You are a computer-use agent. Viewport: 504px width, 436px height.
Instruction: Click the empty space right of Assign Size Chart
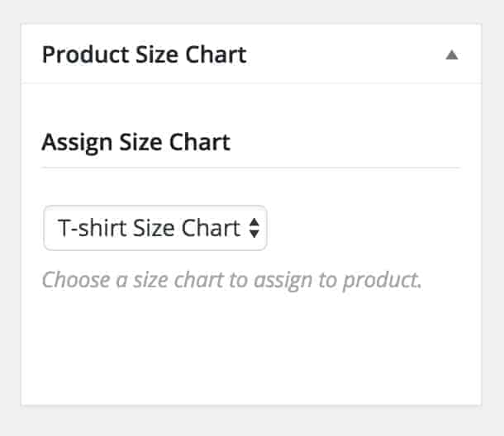tap(347, 142)
